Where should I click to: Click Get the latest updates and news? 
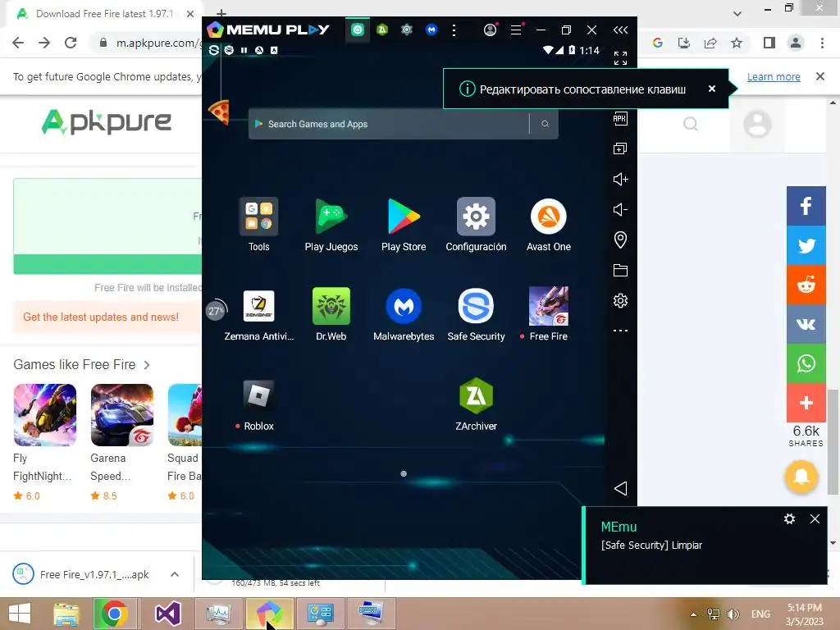[x=101, y=317]
